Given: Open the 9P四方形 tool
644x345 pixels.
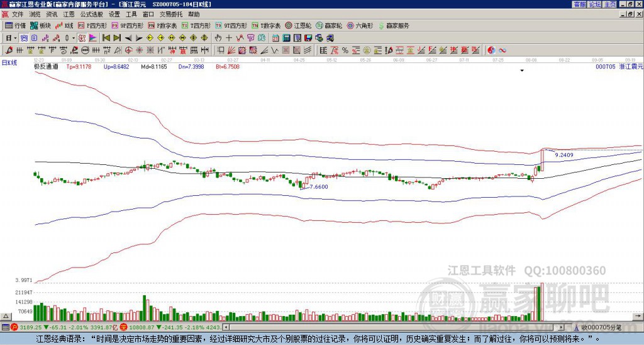Looking at the screenshot, I should coord(127,25).
